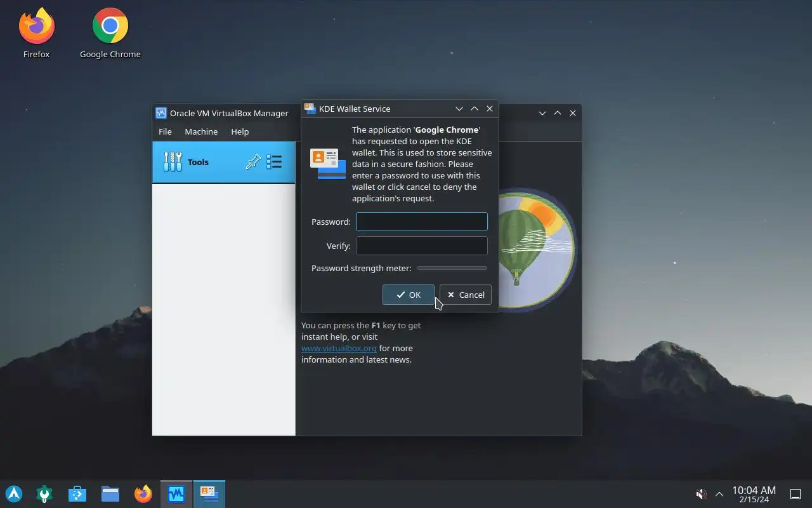Open the File menu in VirtualBox Manager
The image size is (812, 508).
click(x=165, y=131)
